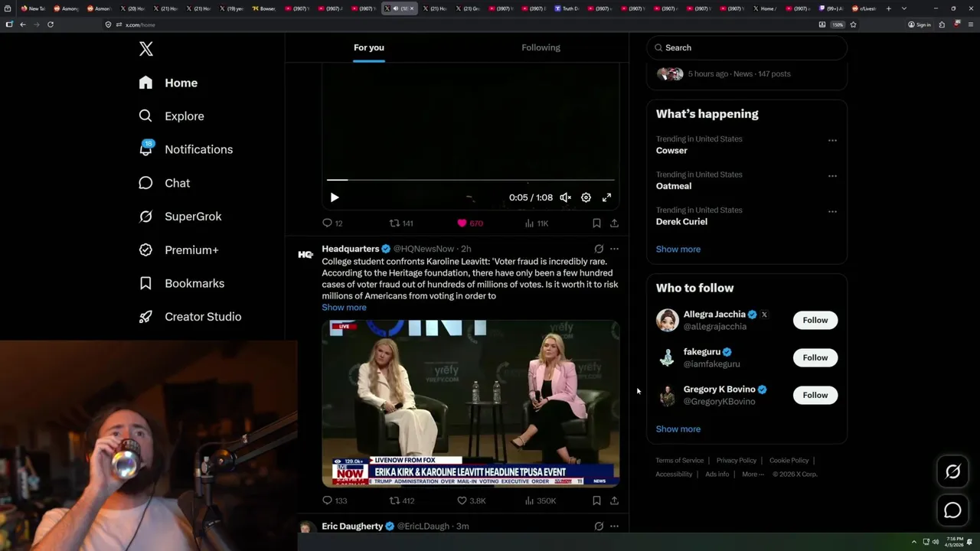The width and height of the screenshot is (980, 551).
Task: Follow fakeguru
Action: [815, 357]
